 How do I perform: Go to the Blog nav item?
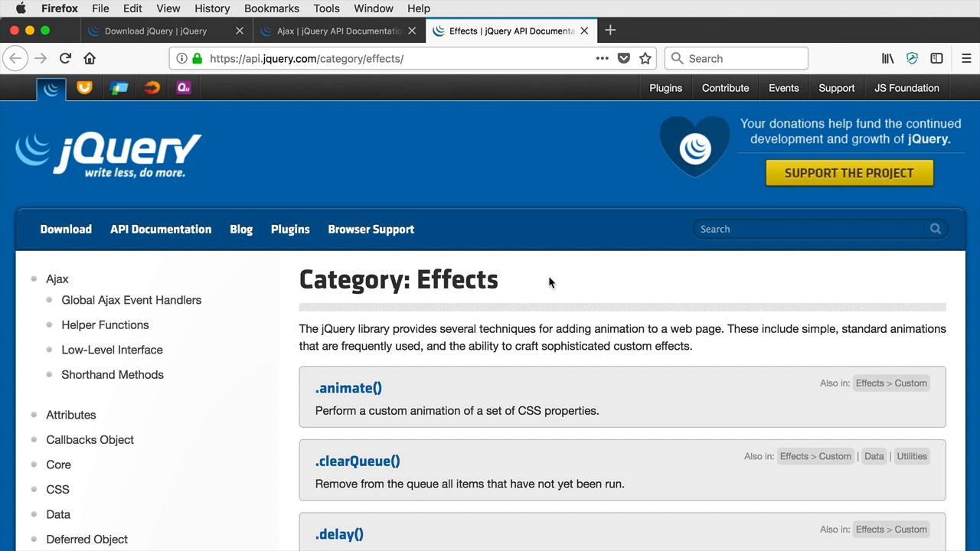pyautogui.click(x=241, y=229)
